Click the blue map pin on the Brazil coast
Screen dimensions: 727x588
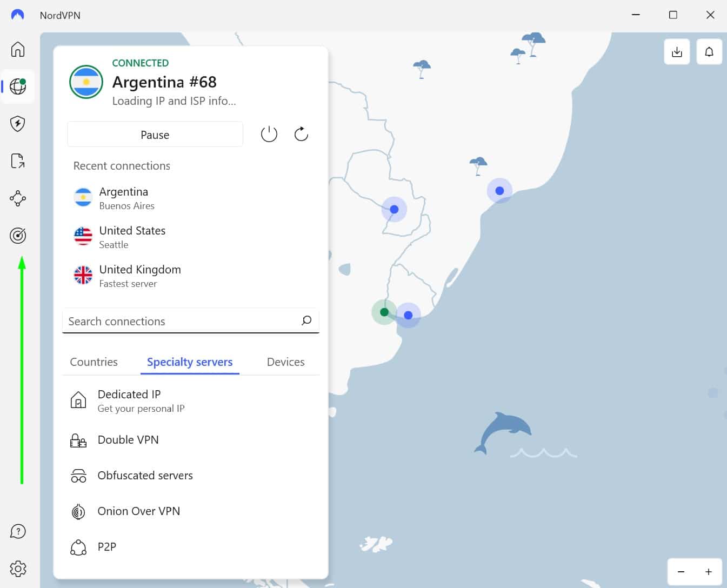point(499,191)
